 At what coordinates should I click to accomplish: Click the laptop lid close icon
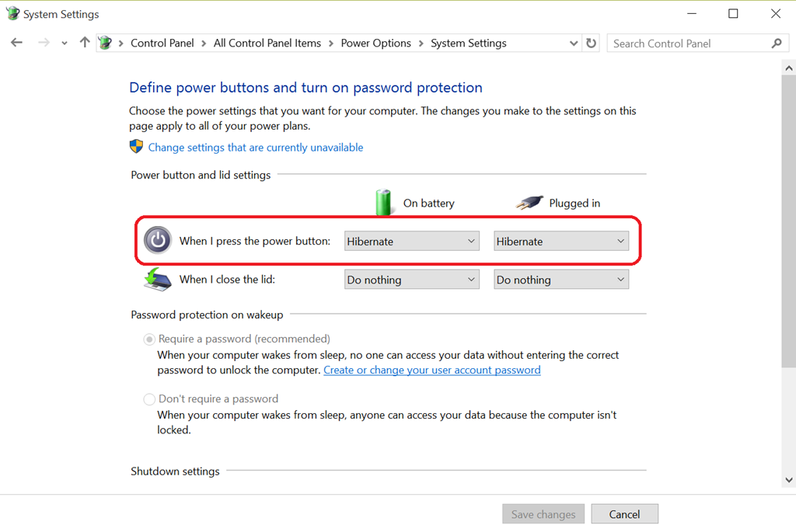pos(158,280)
